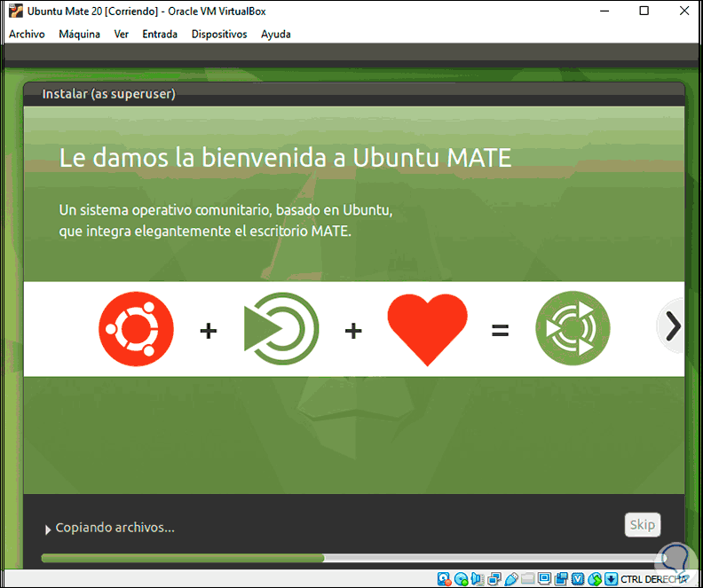Click the shared folders status icon
This screenshot has height=588, width=703.
click(x=528, y=579)
